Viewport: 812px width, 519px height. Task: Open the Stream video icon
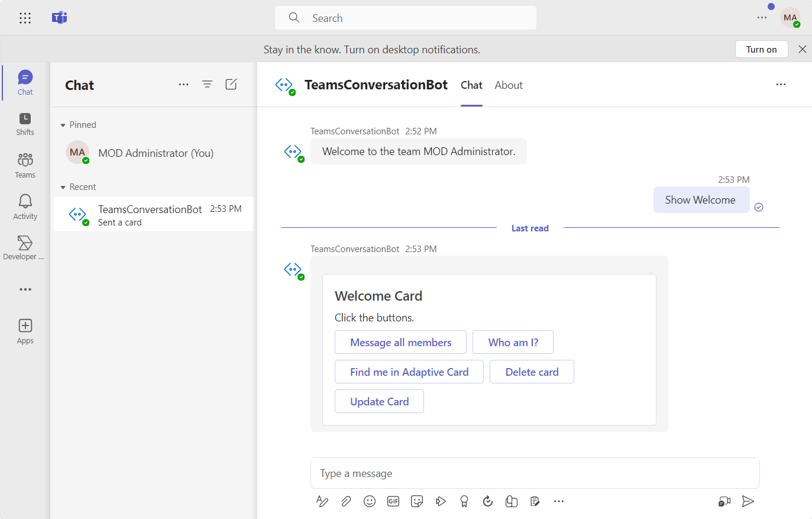tap(441, 501)
